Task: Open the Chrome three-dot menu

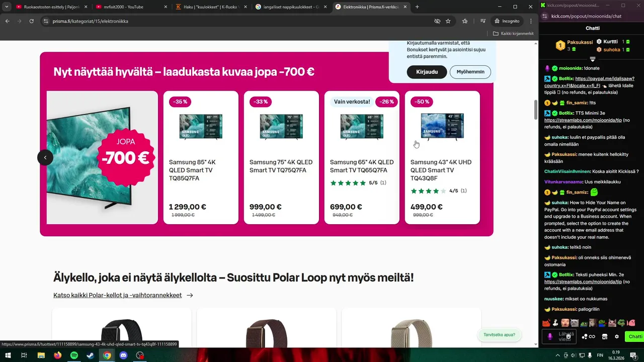Action: [531, 21]
